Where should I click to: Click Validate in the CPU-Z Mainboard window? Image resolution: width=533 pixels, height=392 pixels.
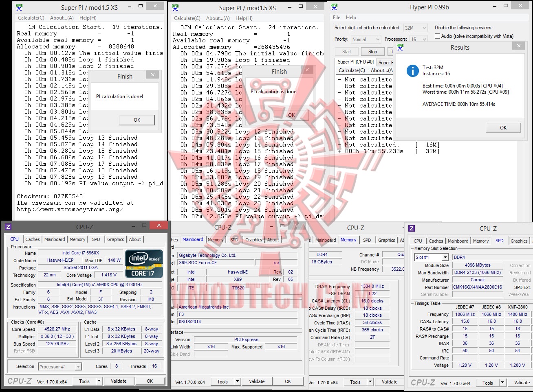coord(257,381)
